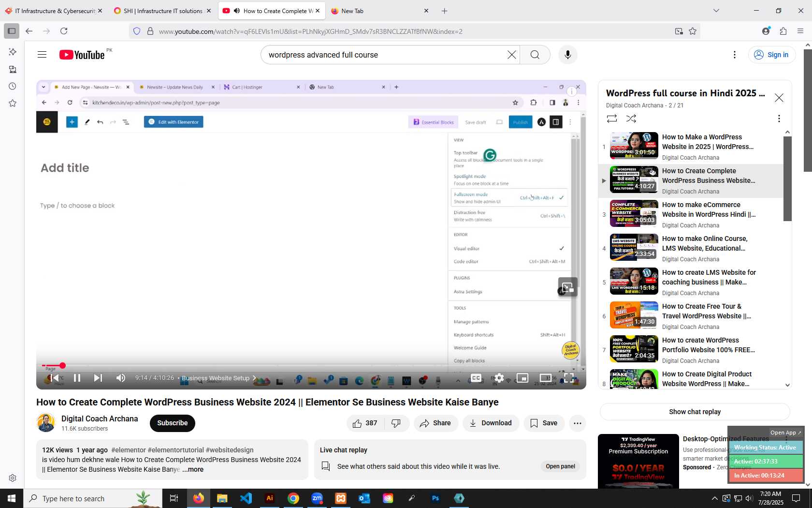Open Photoshop from taskbar

(435, 498)
